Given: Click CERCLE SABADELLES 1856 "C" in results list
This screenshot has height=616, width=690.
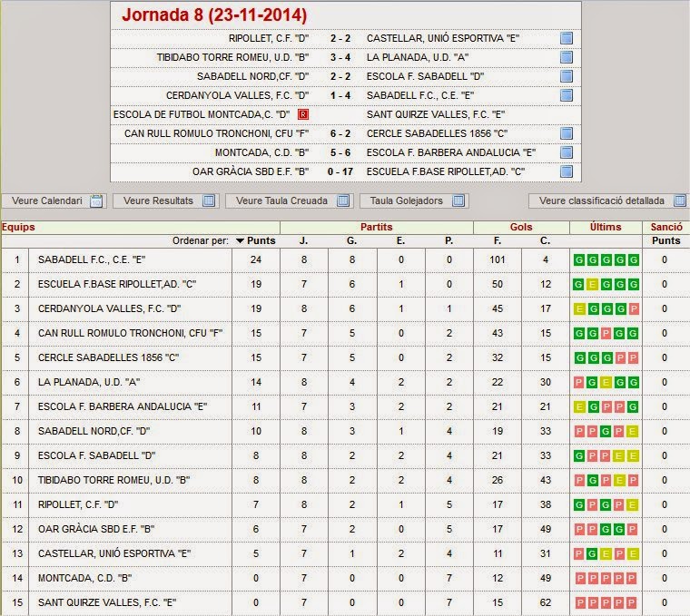Looking at the screenshot, I should pos(437,133).
